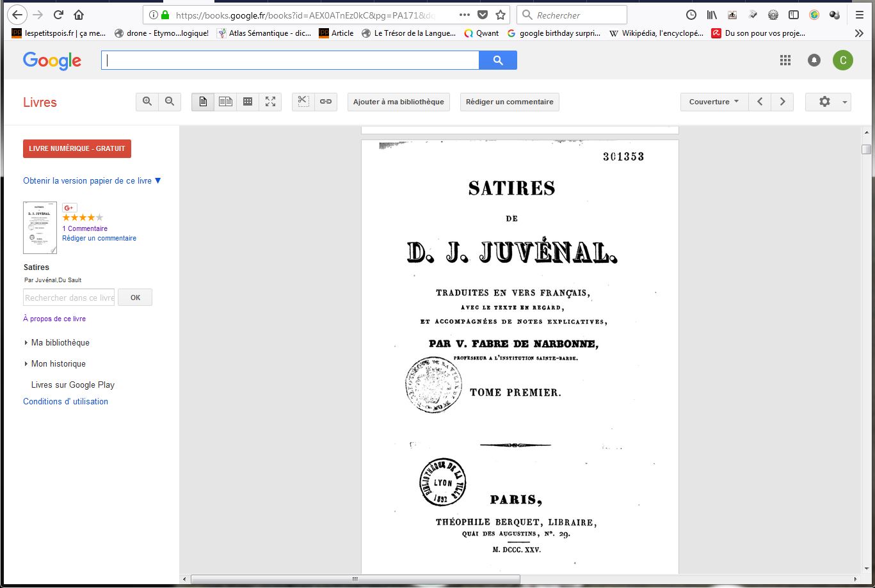Expand Ma bibliothèque section
This screenshot has height=588, width=875.
[60, 343]
